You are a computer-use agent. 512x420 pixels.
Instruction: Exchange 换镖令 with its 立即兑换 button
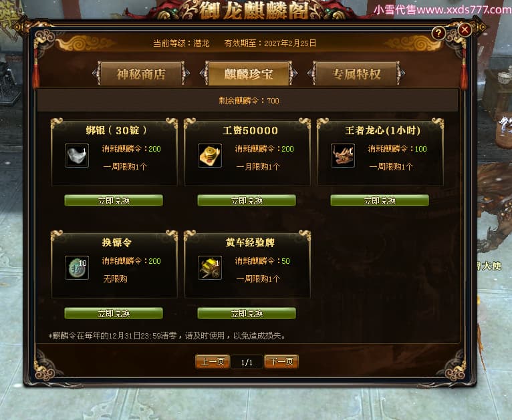114,313
